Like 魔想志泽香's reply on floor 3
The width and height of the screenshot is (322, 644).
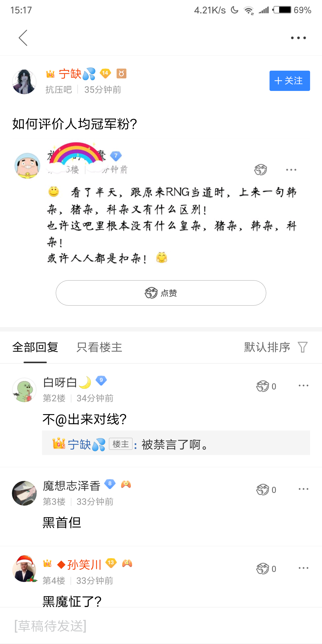point(263,490)
